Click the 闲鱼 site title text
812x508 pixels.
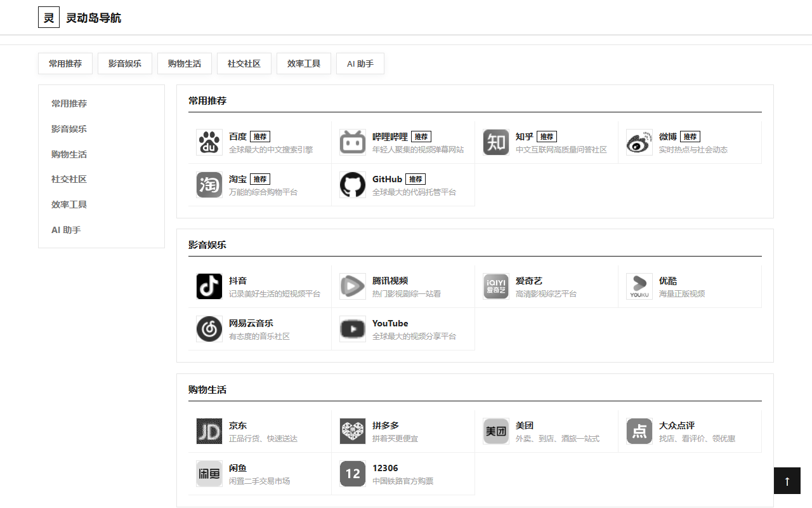click(238, 468)
